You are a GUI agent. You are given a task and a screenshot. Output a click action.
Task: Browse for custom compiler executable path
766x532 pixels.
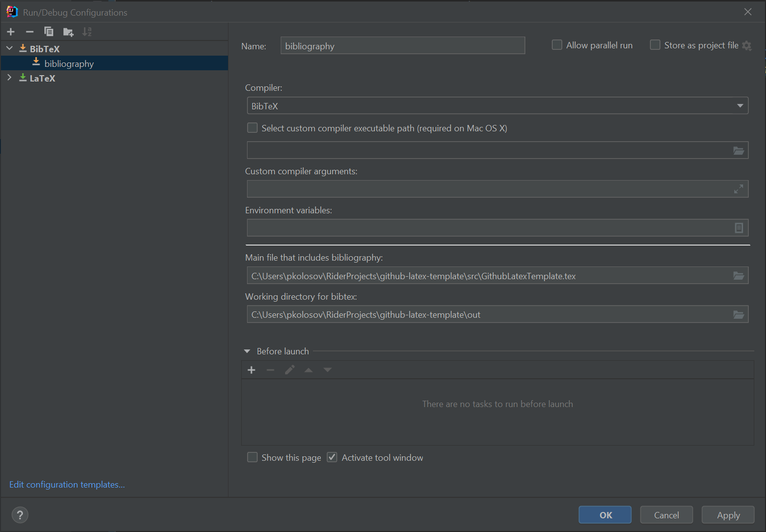pyautogui.click(x=739, y=150)
